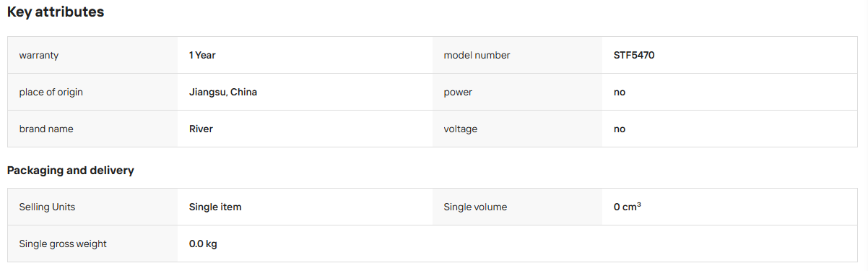
Task: Click the Jiangsu, China value
Action: pos(223,92)
